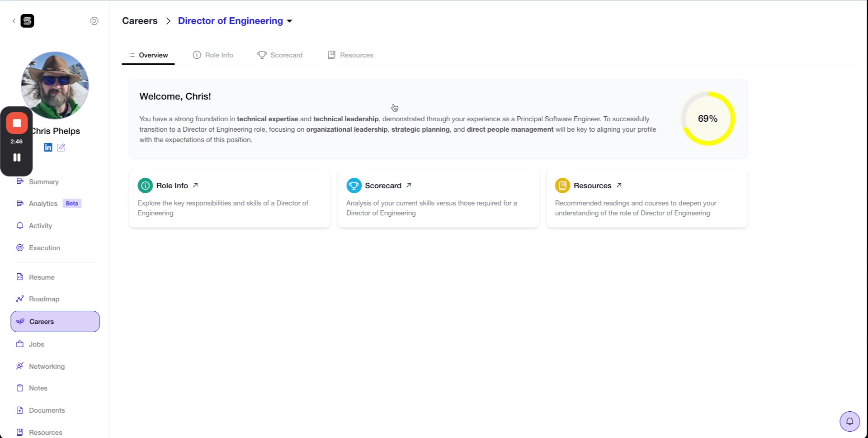Open the settings gear icon
This screenshot has width=868, height=438.
(94, 21)
